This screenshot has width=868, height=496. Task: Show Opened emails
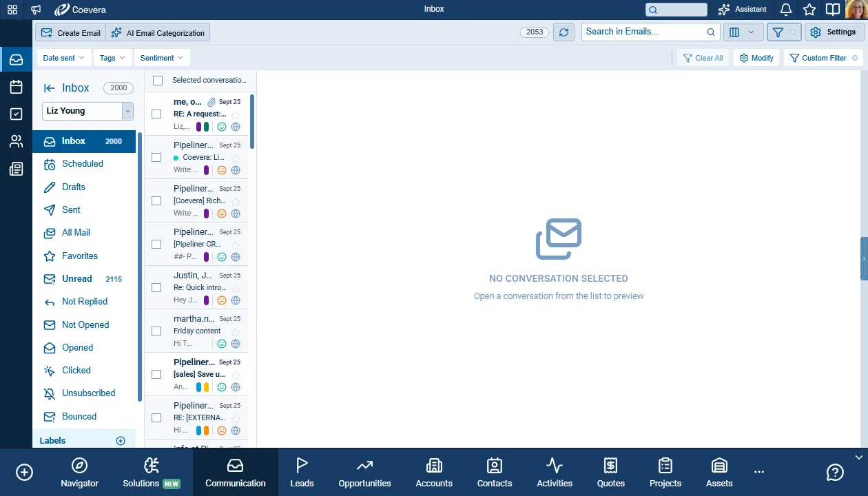[x=84, y=348]
